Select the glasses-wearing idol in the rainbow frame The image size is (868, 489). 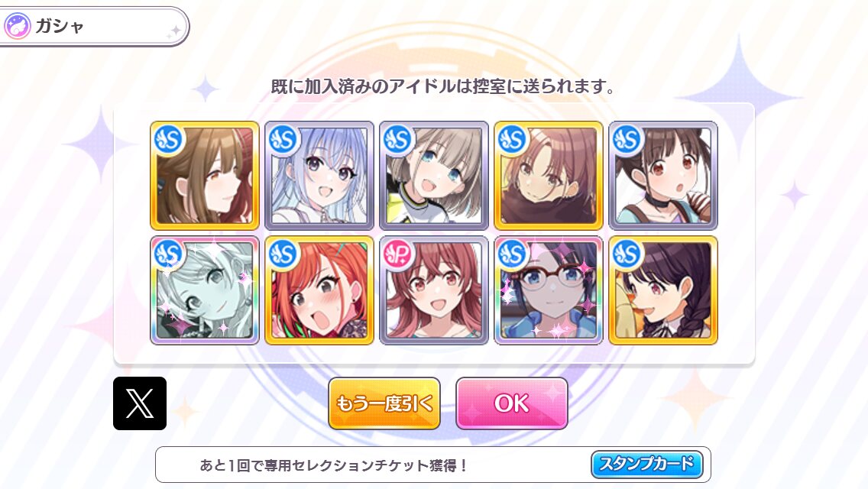tap(549, 290)
